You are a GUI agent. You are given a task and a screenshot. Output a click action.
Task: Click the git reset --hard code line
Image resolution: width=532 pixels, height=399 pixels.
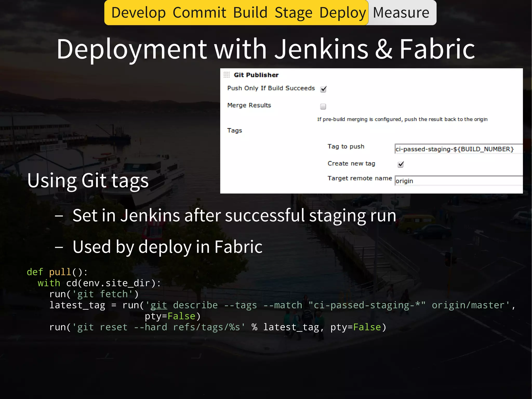pyautogui.click(x=218, y=327)
